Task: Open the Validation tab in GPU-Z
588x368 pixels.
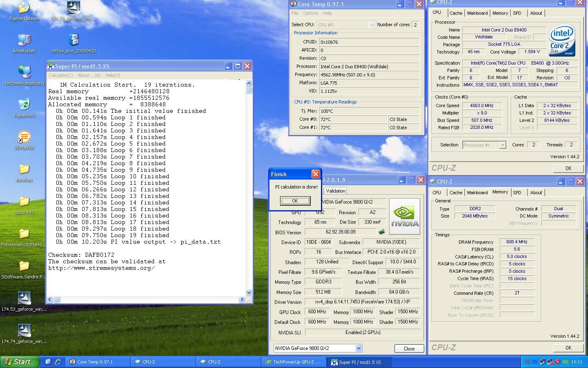Action: click(x=336, y=191)
